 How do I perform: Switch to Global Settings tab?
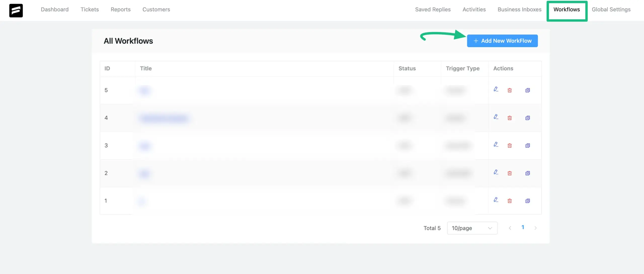tap(611, 10)
